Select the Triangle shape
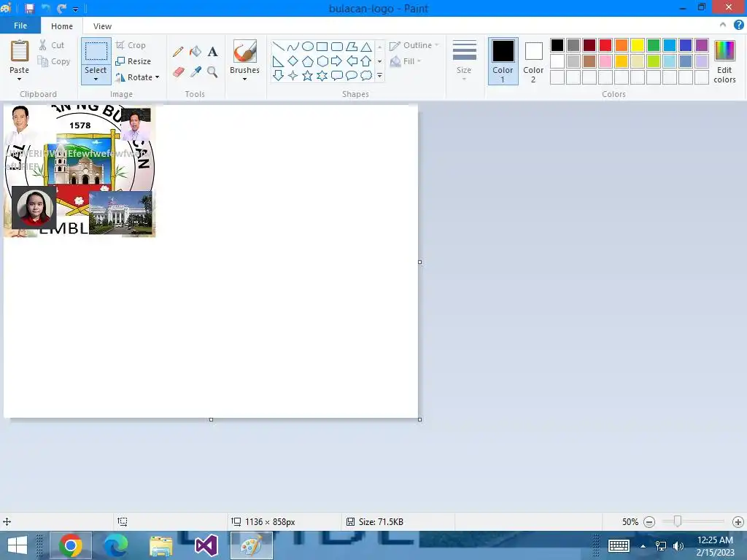This screenshot has height=560, width=747. (366, 46)
